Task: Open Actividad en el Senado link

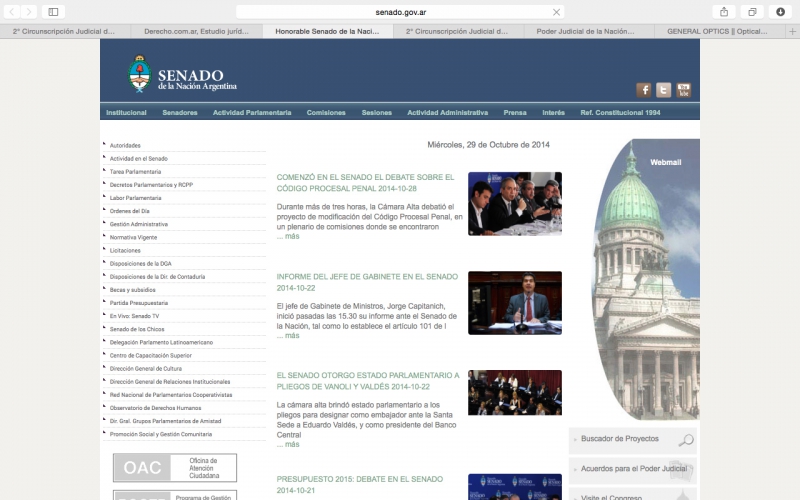Action: (x=139, y=159)
